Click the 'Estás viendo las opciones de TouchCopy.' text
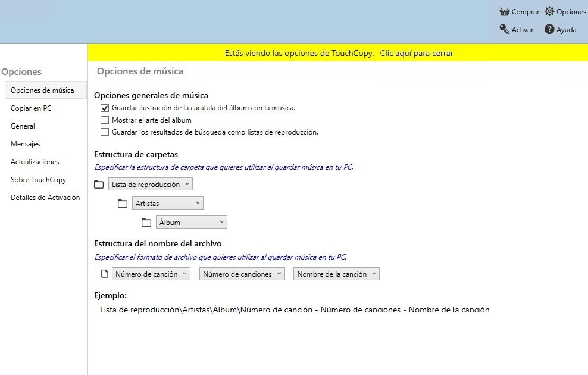 [299, 53]
